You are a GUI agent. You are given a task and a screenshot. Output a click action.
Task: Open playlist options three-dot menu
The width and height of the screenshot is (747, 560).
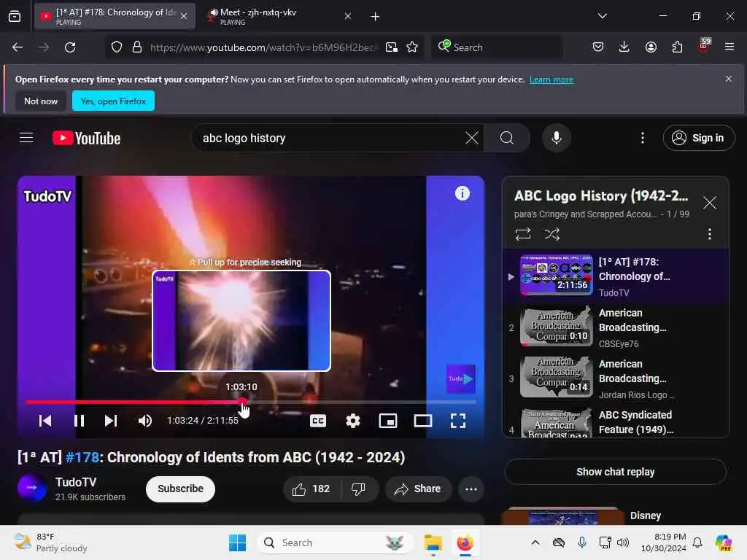[709, 234]
